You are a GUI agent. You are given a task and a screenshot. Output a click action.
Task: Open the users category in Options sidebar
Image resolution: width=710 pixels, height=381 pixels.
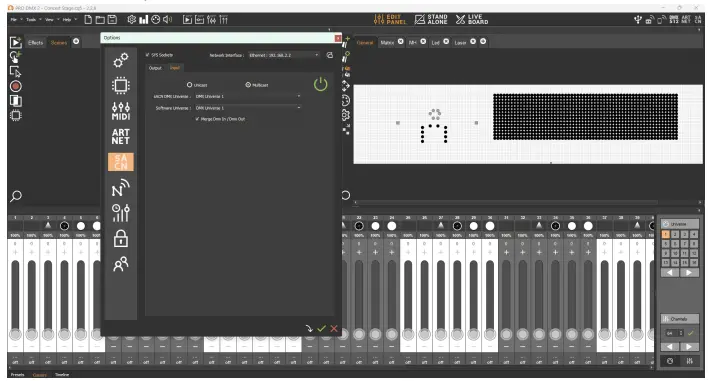(x=120, y=264)
